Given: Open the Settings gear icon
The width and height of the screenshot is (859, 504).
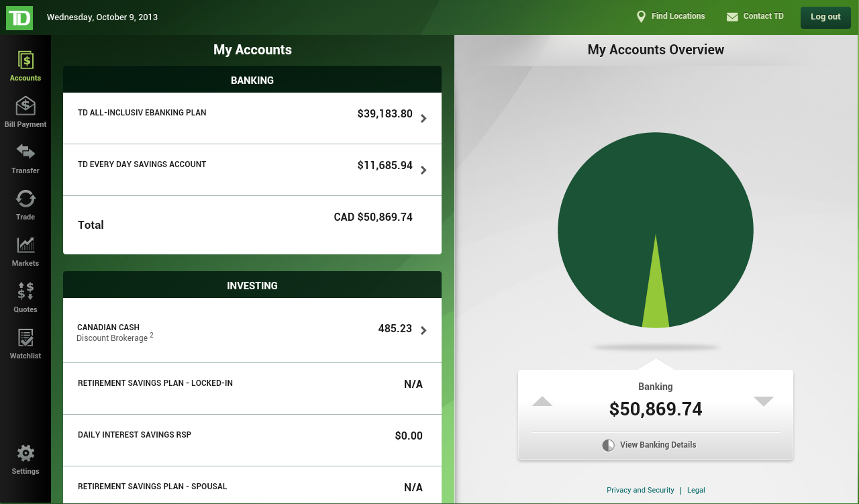Looking at the screenshot, I should click(x=26, y=453).
